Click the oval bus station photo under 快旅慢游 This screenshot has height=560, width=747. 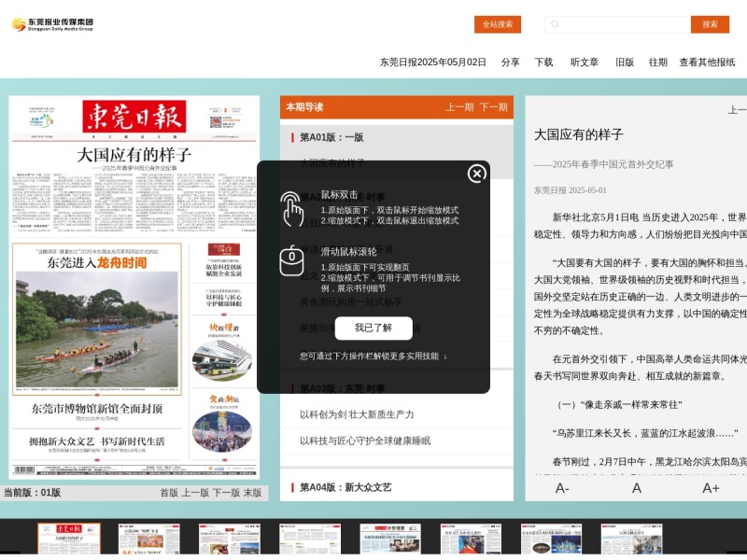click(x=222, y=359)
